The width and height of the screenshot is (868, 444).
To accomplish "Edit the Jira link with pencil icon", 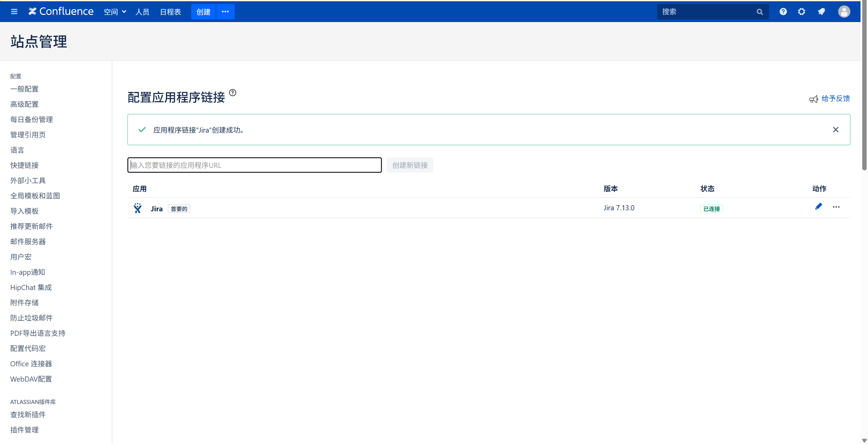I will (x=818, y=207).
